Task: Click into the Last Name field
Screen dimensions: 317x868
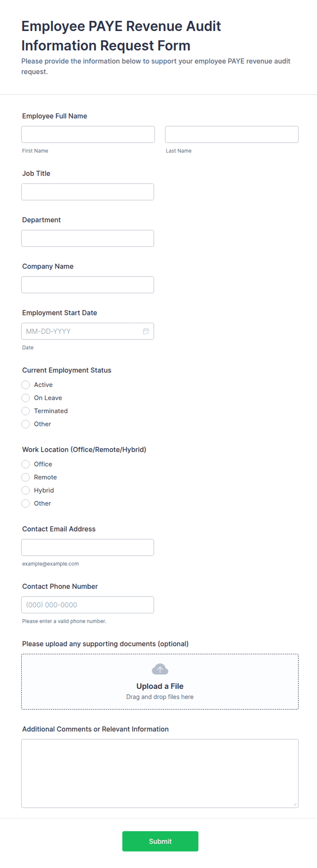Action: click(x=232, y=135)
